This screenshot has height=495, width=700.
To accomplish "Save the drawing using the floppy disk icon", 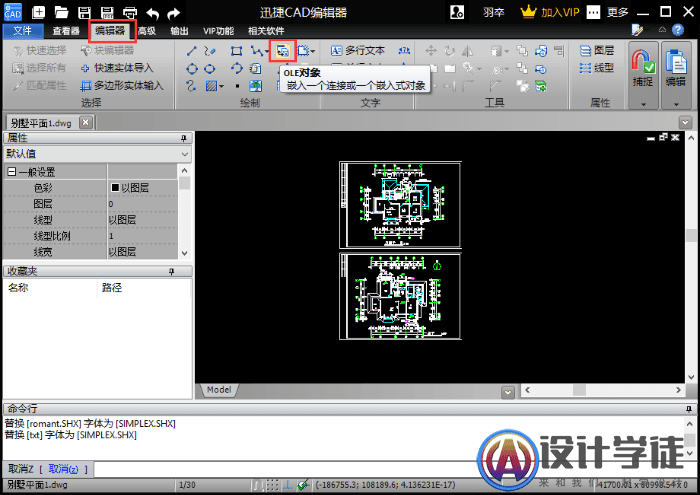I will [84, 12].
